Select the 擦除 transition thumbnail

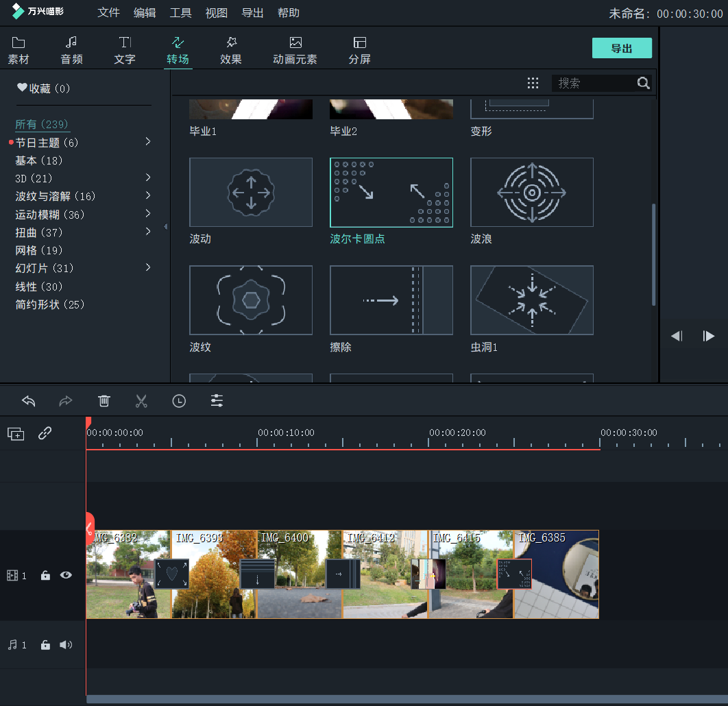391,300
